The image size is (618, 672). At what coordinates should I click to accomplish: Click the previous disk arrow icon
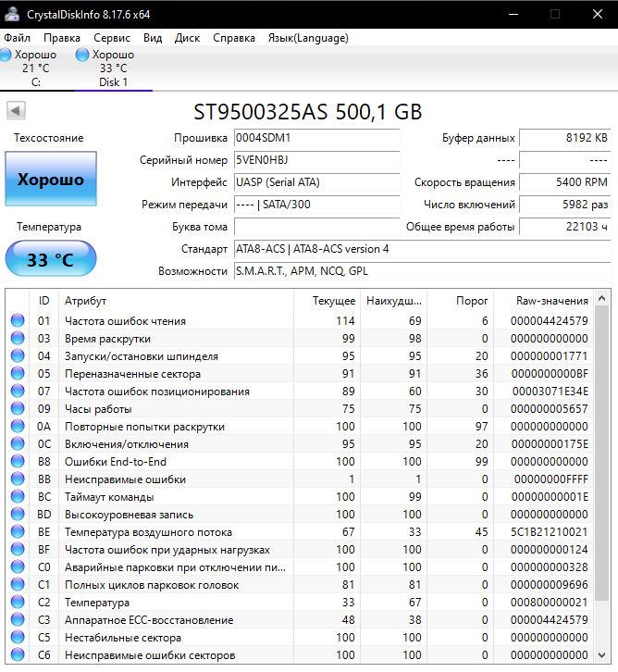click(x=16, y=110)
